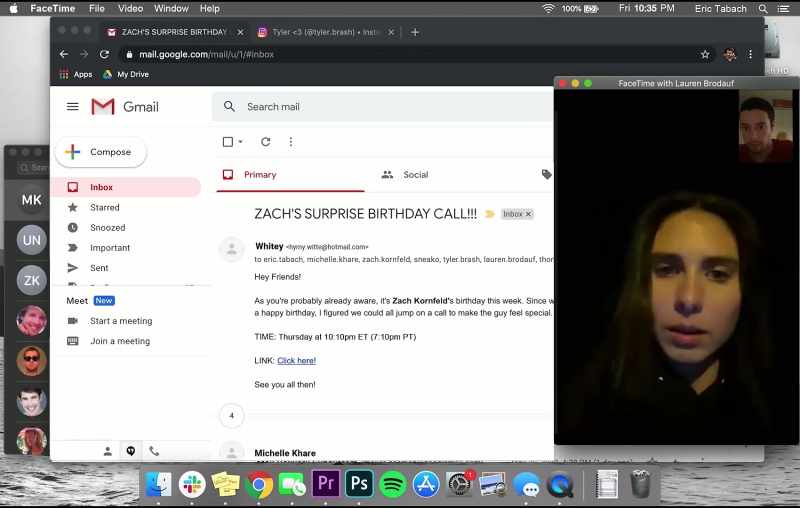Remove the Inbox label from conversation
800x508 pixels.
click(529, 214)
